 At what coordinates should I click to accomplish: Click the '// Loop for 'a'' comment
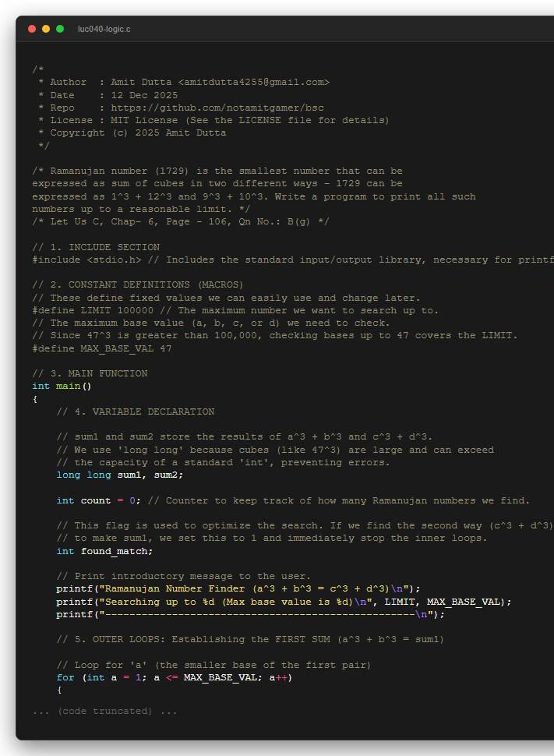(x=213, y=665)
